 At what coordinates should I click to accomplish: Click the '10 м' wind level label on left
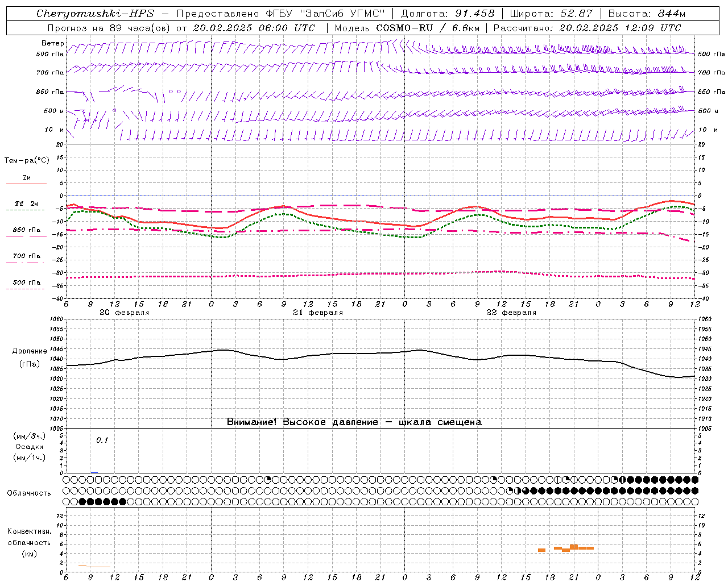pos(54,130)
